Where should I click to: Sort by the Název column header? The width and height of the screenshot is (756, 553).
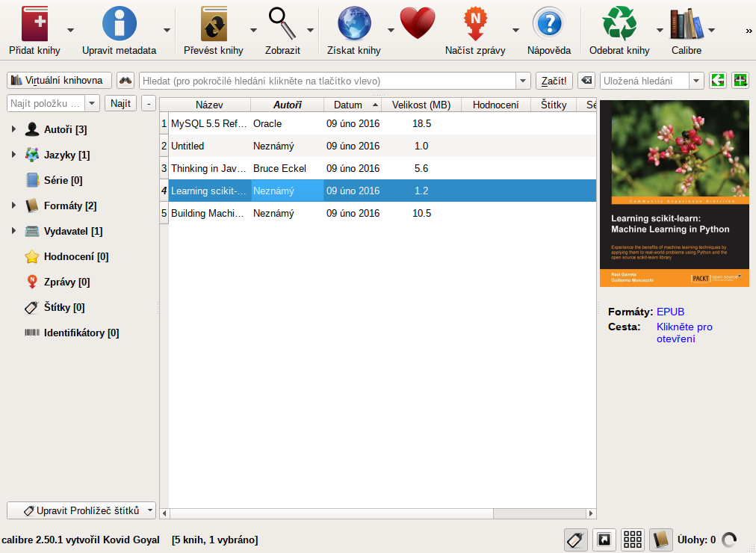(209, 105)
